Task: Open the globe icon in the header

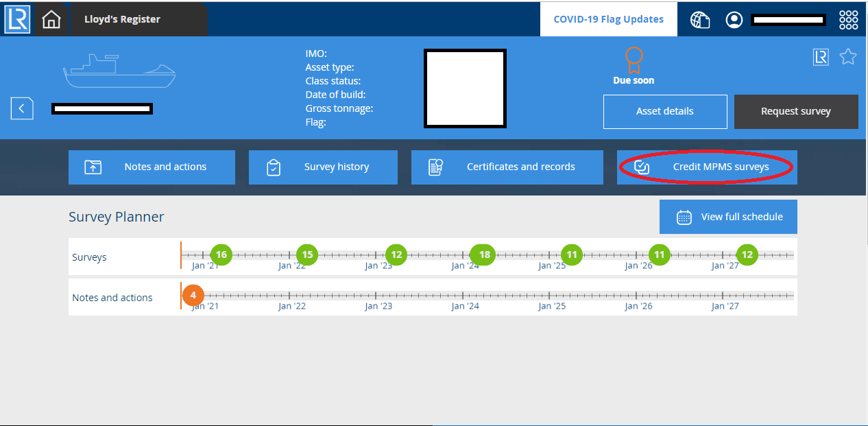Action: pos(700,20)
